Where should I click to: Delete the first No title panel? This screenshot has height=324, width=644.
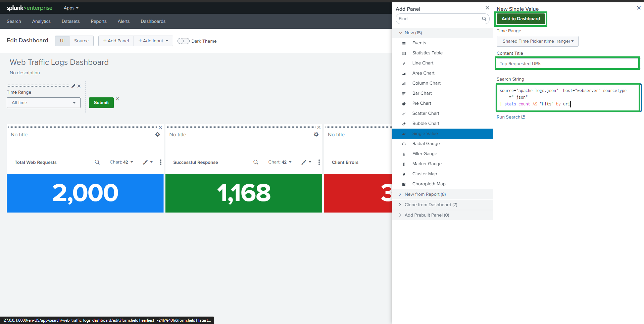pos(160,127)
